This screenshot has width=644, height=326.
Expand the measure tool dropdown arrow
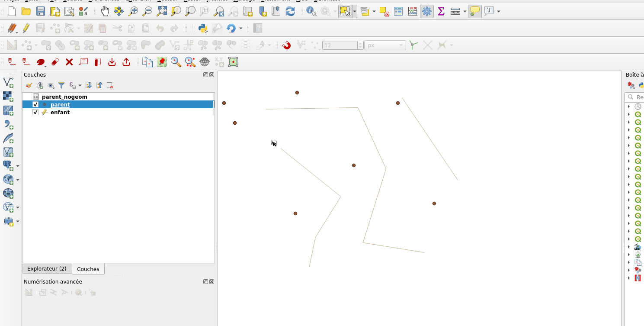pos(465,11)
